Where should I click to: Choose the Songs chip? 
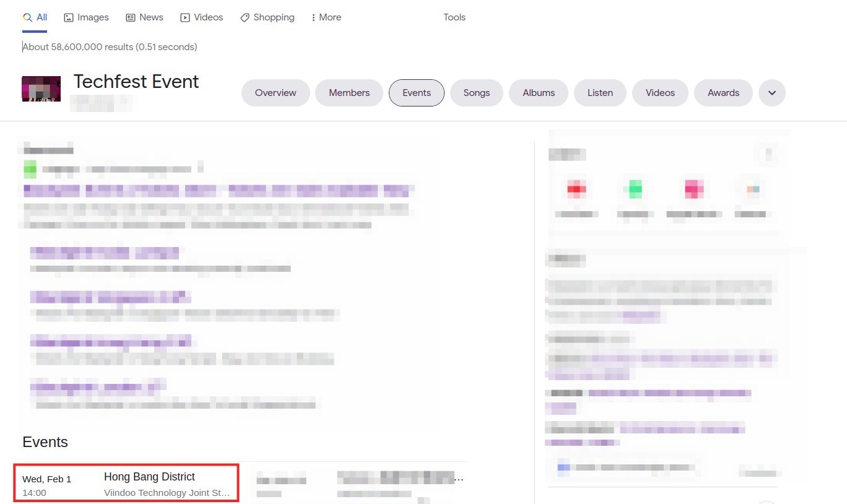click(x=477, y=93)
